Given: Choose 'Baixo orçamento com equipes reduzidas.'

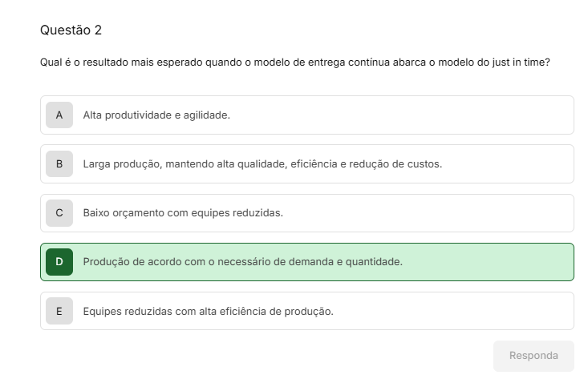Looking at the screenshot, I should tap(183, 213).
